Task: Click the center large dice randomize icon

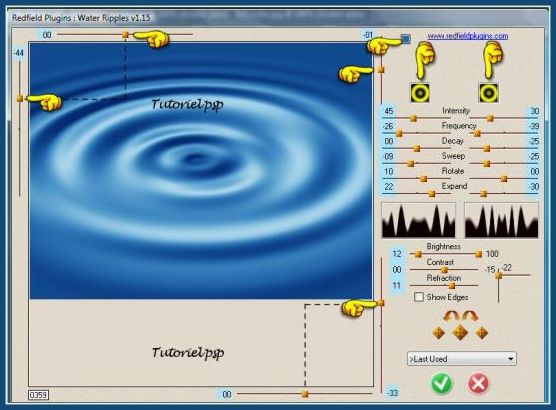Action: click(460, 333)
